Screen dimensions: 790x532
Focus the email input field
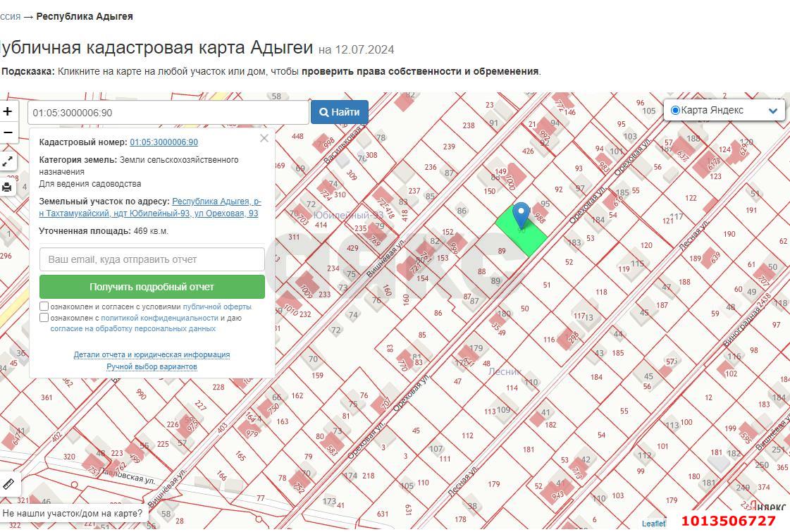pos(152,259)
